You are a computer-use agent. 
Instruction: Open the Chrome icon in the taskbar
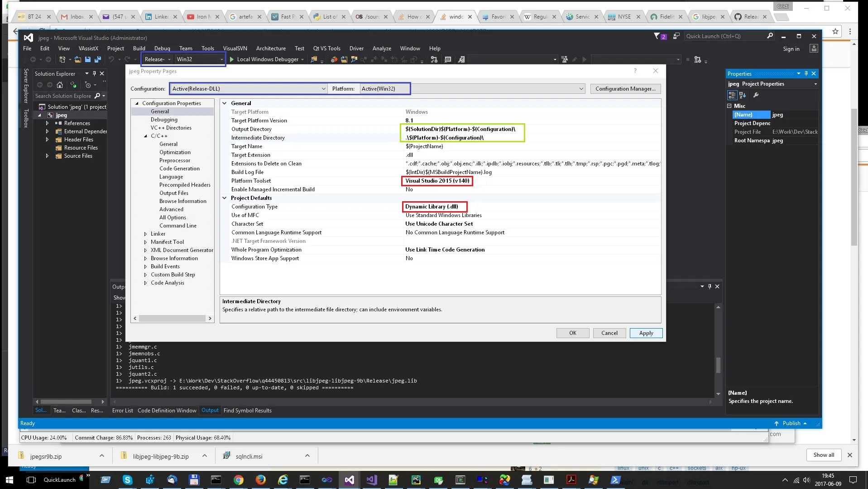tap(238, 479)
